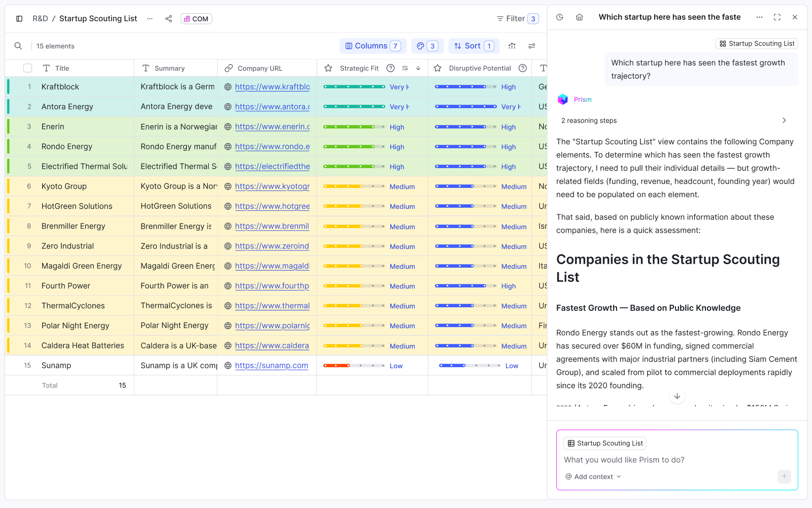Click the Zero Industrial summary cell

click(176, 246)
